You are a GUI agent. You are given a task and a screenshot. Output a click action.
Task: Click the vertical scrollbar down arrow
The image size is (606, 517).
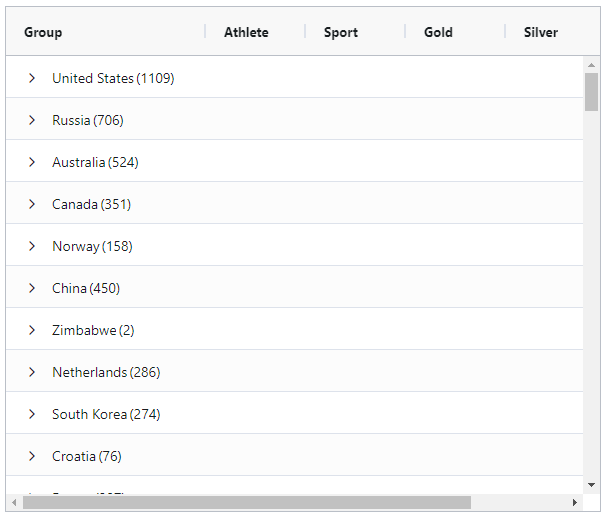[x=592, y=485]
